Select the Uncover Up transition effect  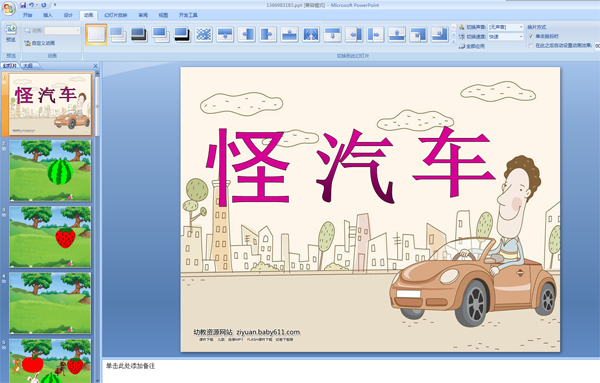397,34
